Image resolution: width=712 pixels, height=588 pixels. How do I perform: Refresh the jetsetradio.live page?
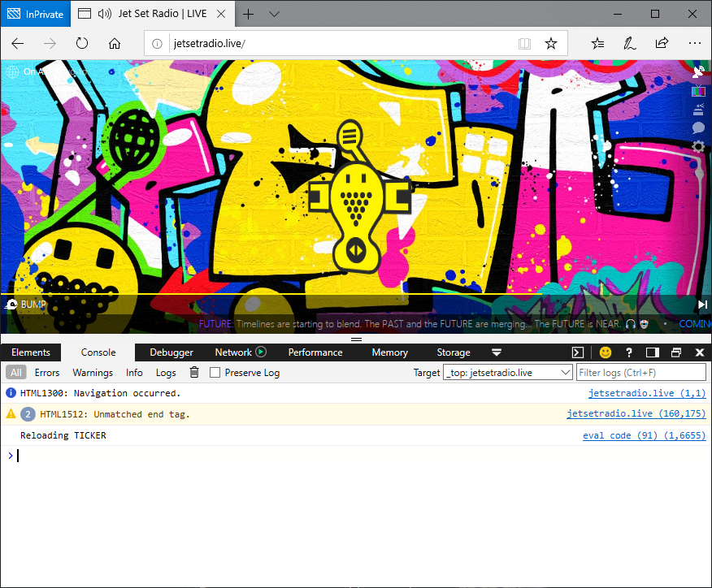(82, 44)
